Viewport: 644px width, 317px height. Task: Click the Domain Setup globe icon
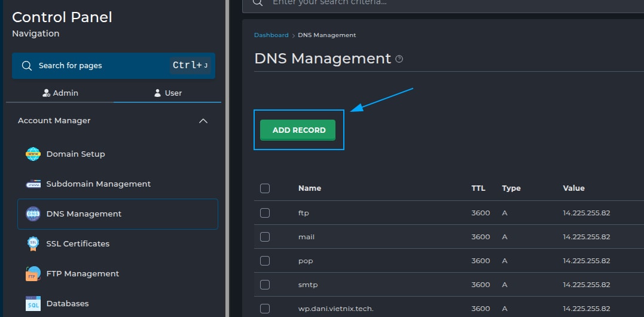pyautogui.click(x=33, y=154)
